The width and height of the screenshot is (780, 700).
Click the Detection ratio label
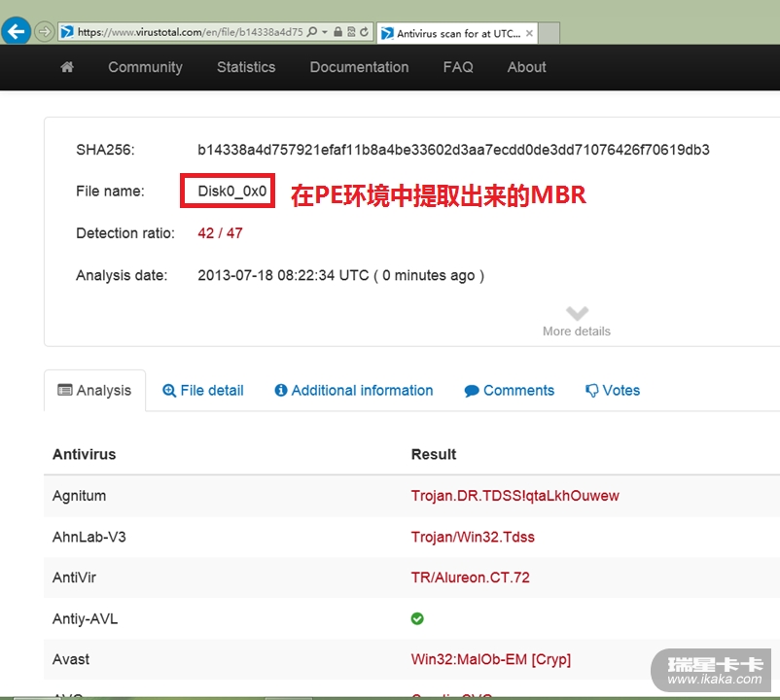(x=125, y=233)
